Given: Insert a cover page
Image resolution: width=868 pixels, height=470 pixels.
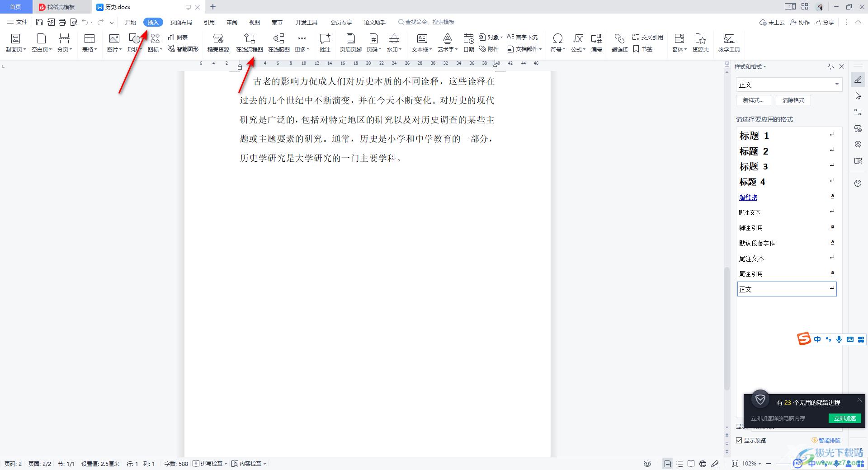Looking at the screenshot, I should pos(15,43).
